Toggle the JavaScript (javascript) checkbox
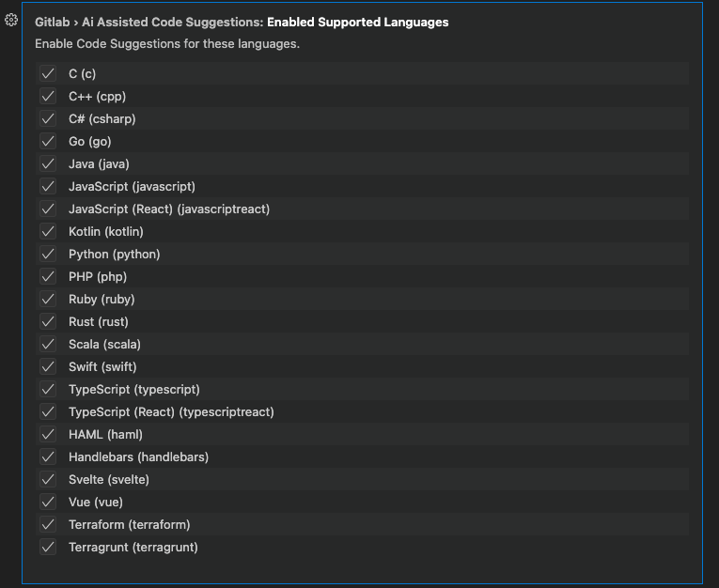Screen dimensions: 719x588 point(48,186)
